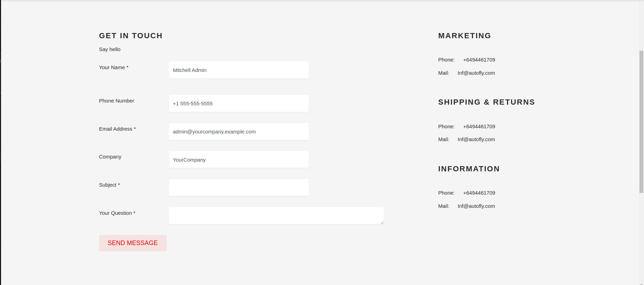The height and width of the screenshot is (285, 644).
Task: Focus the Your Question text area
Action: click(276, 215)
